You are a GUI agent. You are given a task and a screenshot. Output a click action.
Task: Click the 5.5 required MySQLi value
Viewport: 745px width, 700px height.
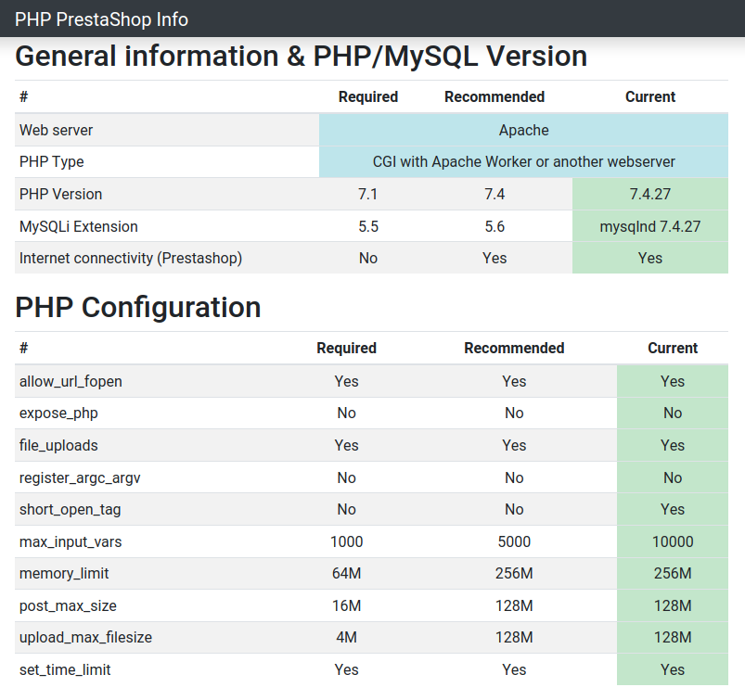368,226
